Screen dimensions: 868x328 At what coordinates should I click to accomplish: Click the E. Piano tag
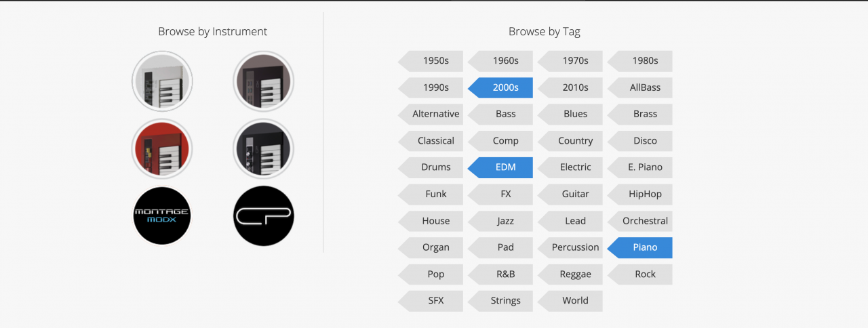coord(644,167)
